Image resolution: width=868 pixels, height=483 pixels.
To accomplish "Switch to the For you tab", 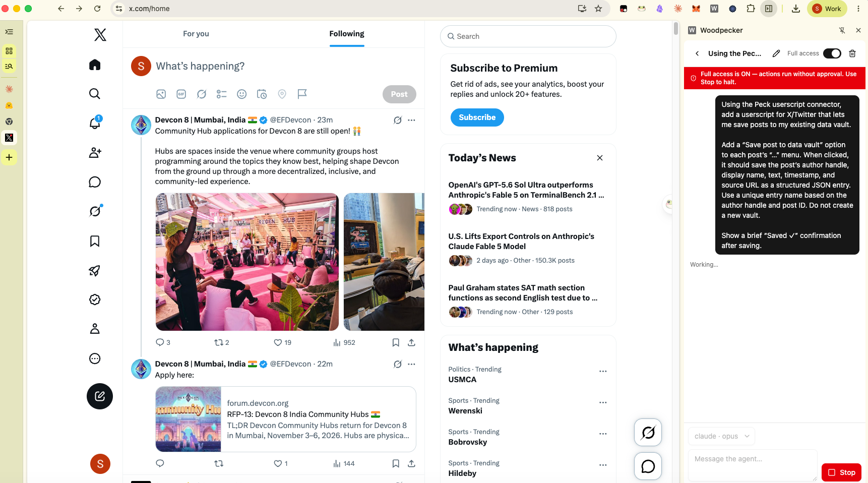I will click(x=196, y=34).
